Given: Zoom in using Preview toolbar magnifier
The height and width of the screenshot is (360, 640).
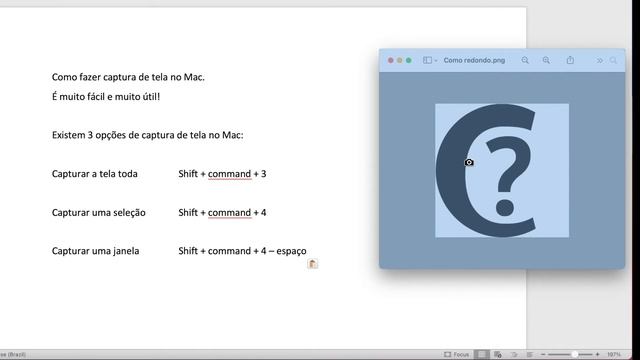Looking at the screenshot, I should [x=546, y=60].
